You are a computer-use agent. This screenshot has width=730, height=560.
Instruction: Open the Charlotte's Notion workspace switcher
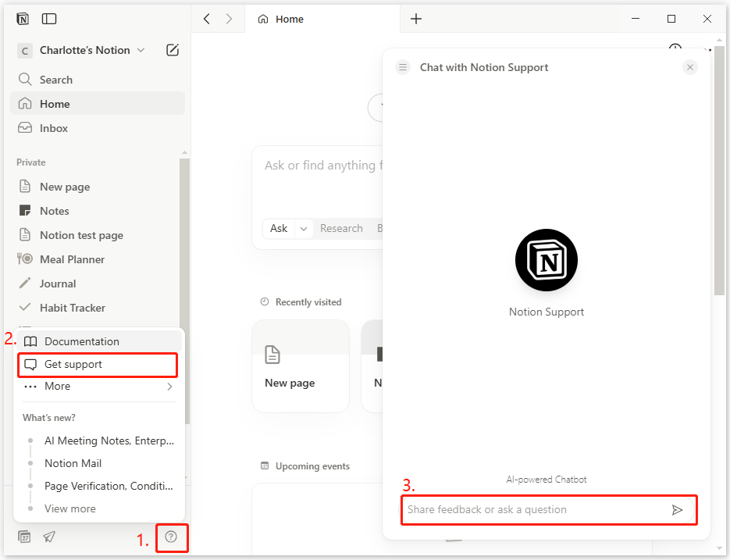[81, 50]
